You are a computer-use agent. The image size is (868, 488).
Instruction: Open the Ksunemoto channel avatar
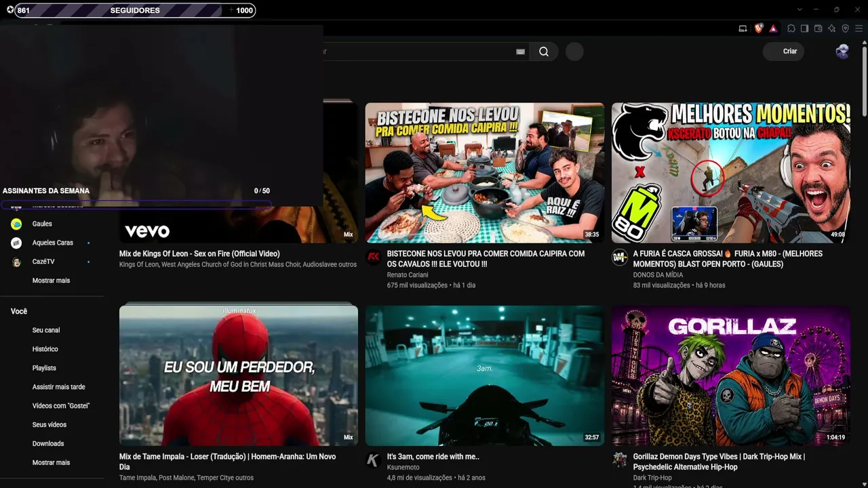[x=373, y=460]
